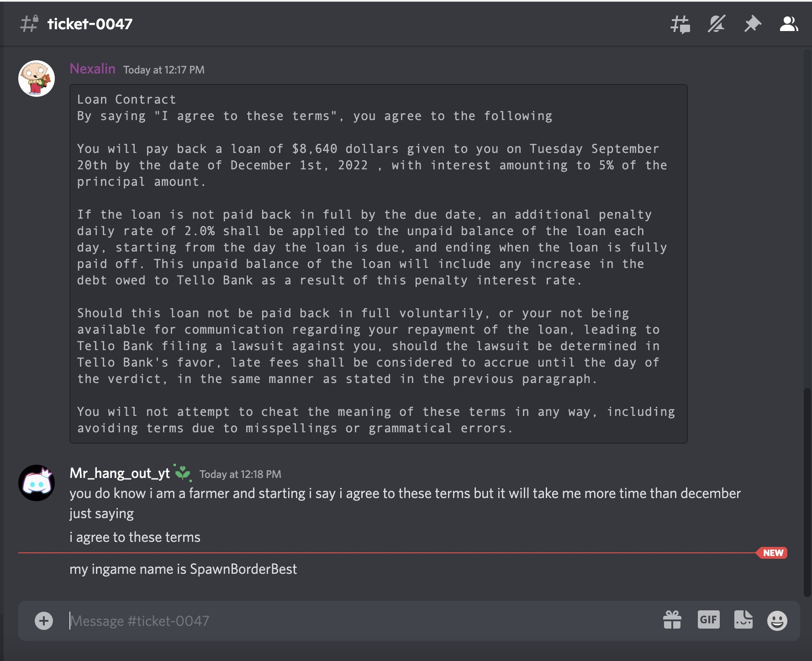Open pinned messages pin icon
This screenshot has width=812, height=661.
pos(753,24)
